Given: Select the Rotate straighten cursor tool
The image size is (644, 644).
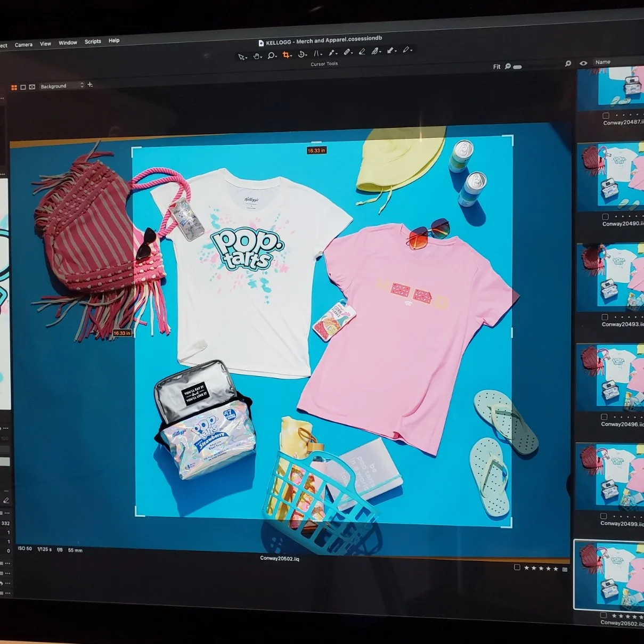Looking at the screenshot, I should click(x=301, y=54).
